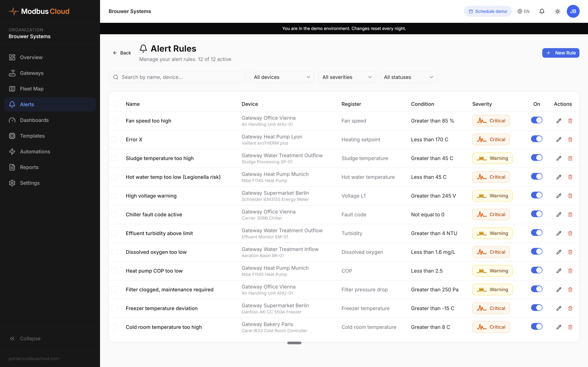Click the search by name field

click(177, 77)
